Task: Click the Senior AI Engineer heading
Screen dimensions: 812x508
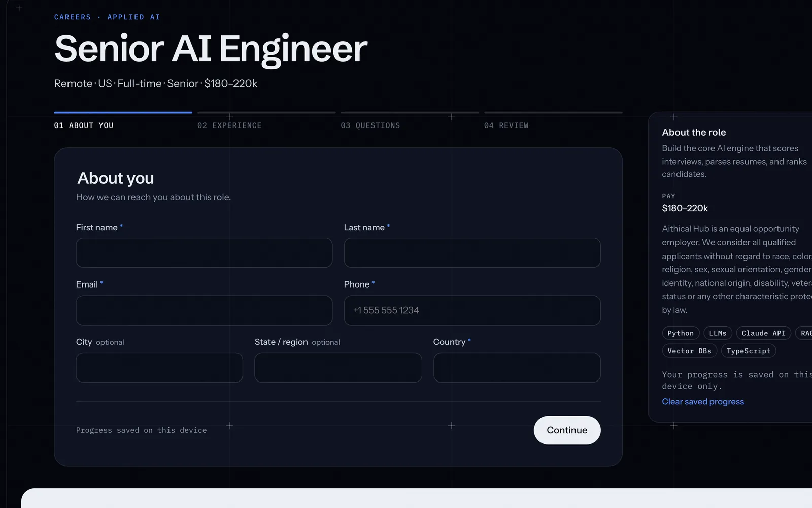Action: pyautogui.click(x=211, y=49)
